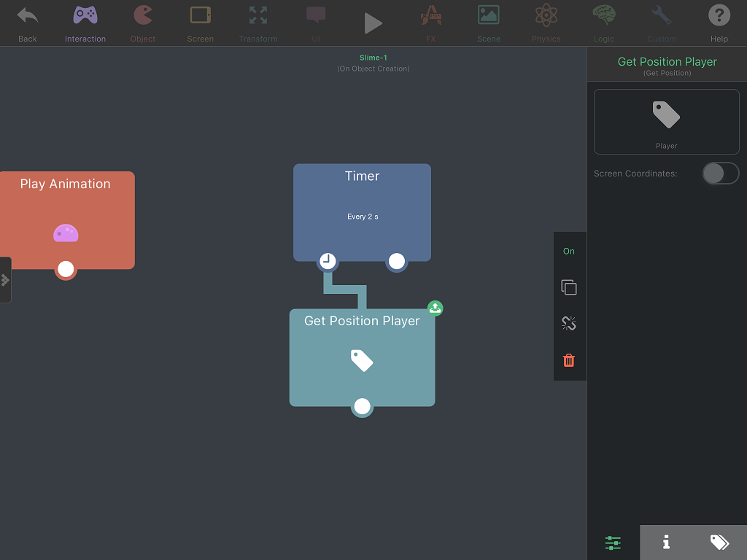Switch to the info tab
Screen dimensions: 747x560
pos(667,542)
